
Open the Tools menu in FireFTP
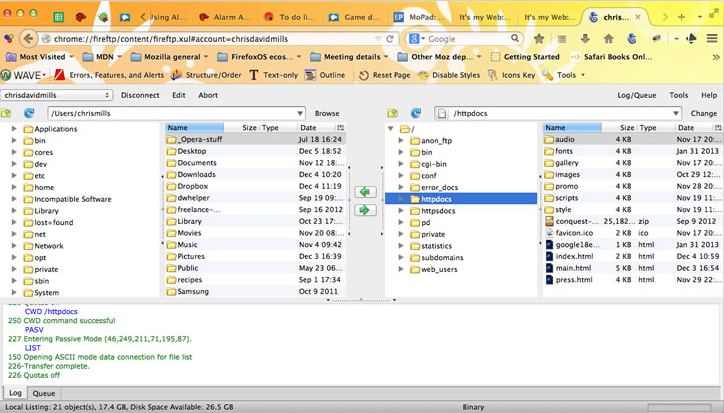tap(678, 95)
